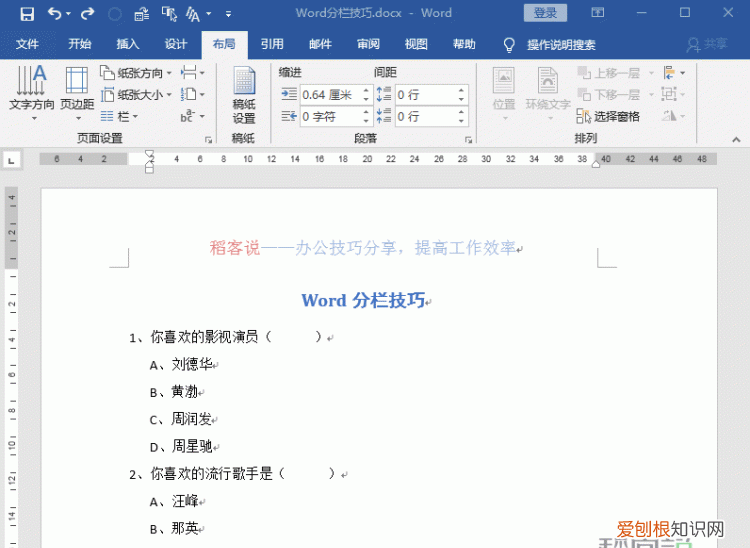Open the group objects icon dropdown
This screenshot has width=750, height=548.
674,94
